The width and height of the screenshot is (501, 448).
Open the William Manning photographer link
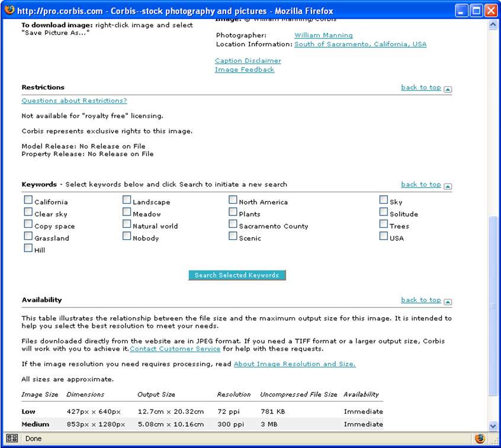323,36
